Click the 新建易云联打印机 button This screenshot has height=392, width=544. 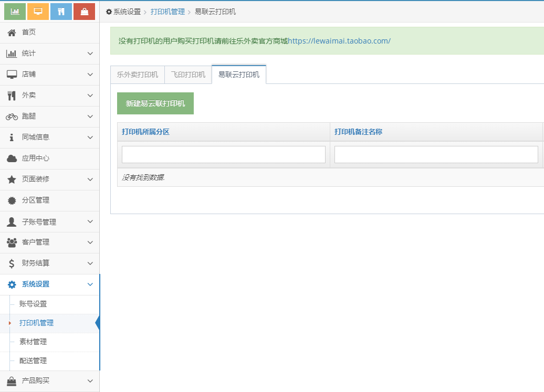point(155,103)
